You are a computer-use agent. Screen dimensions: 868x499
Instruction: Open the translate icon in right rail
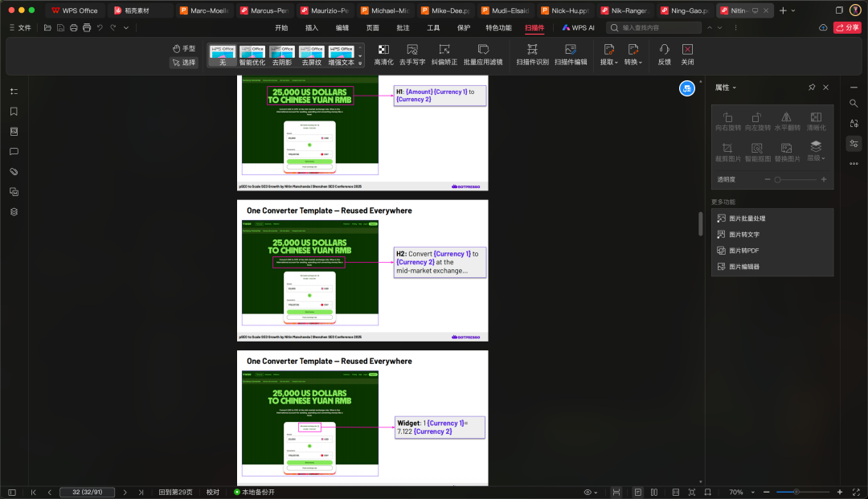(854, 124)
